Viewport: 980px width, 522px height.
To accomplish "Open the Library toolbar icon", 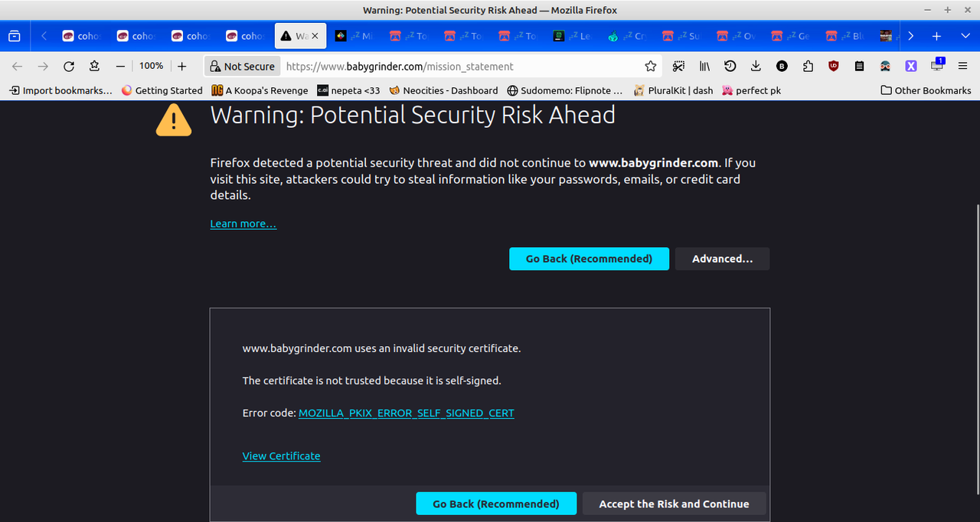I will click(704, 67).
